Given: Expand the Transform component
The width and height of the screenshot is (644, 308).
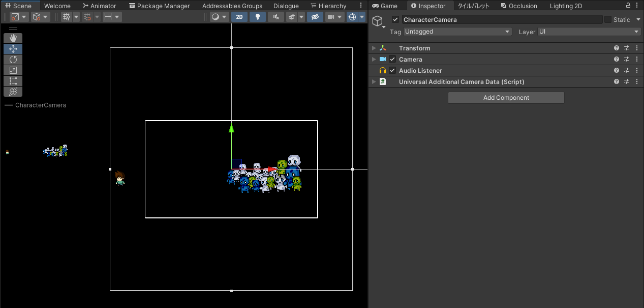Looking at the screenshot, I should (374, 47).
